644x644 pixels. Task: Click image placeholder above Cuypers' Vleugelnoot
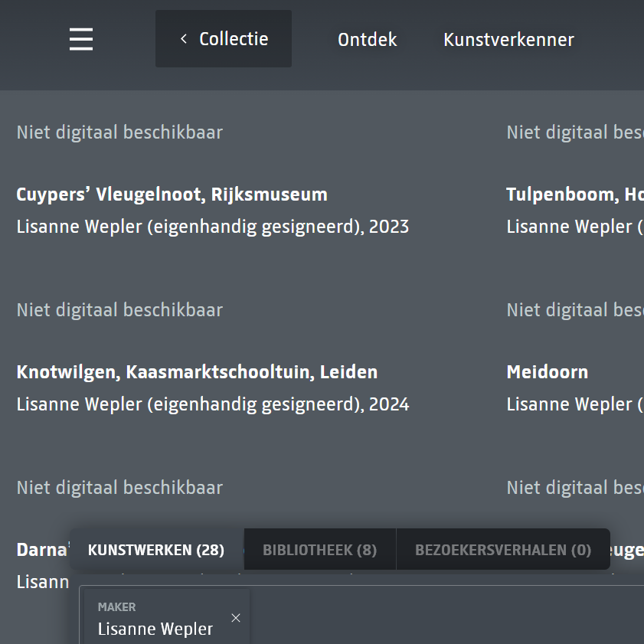coord(119,132)
